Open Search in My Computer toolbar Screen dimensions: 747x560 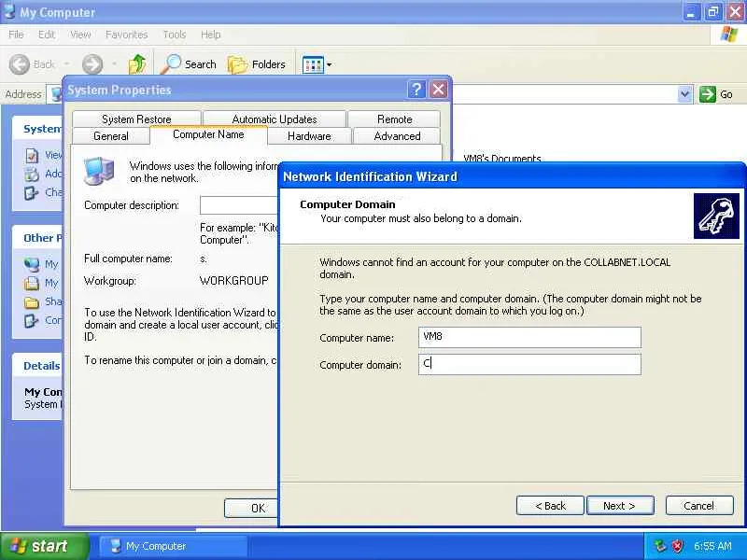[189, 63]
